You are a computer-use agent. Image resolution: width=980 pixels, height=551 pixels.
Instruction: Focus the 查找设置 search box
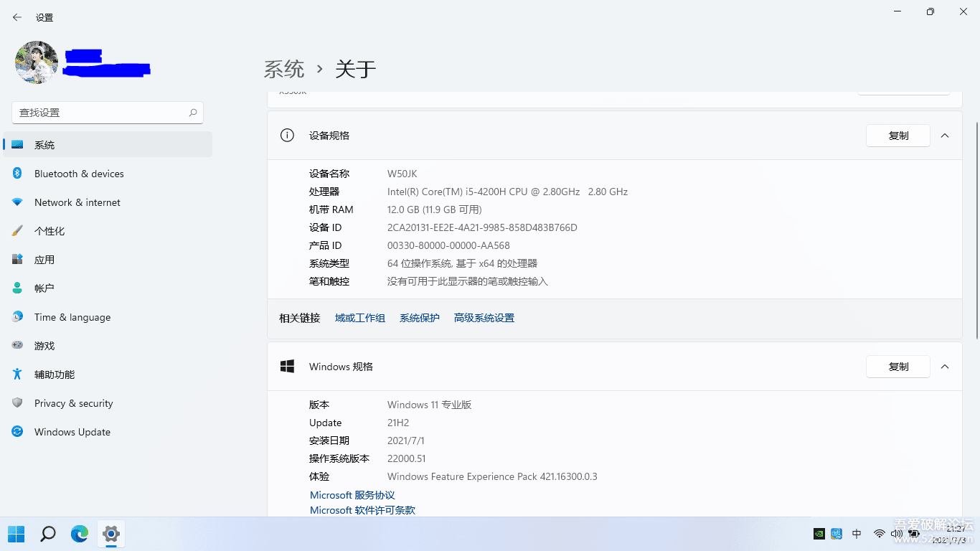[x=108, y=113]
